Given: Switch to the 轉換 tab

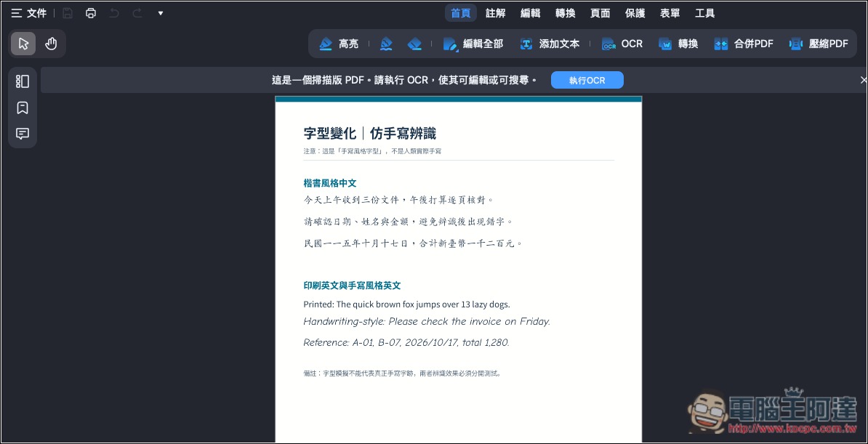Looking at the screenshot, I should [x=565, y=13].
